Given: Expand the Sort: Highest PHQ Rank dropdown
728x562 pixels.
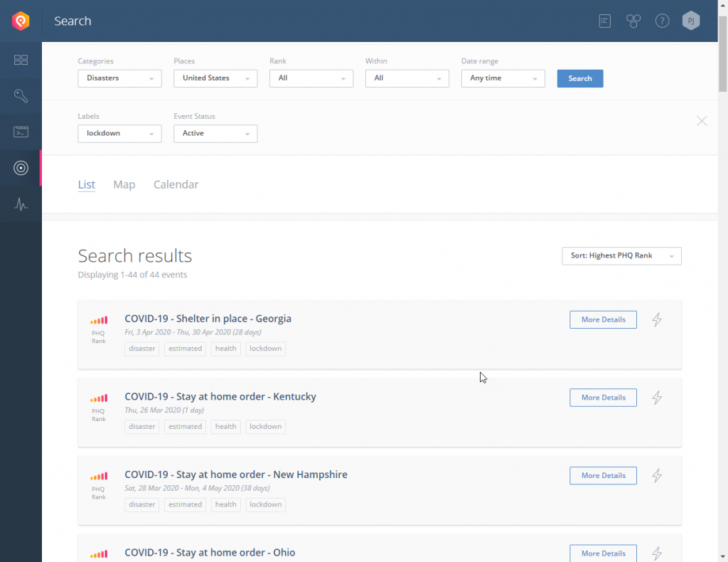Looking at the screenshot, I should click(x=621, y=256).
